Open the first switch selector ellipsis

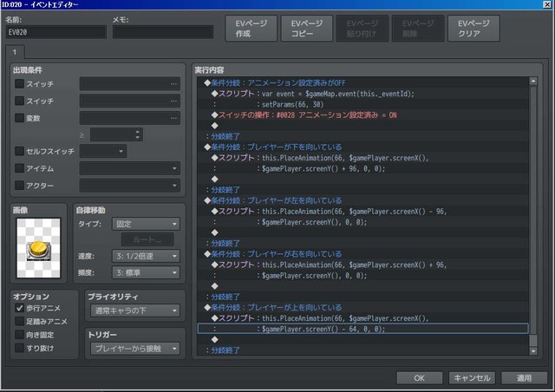(x=173, y=84)
